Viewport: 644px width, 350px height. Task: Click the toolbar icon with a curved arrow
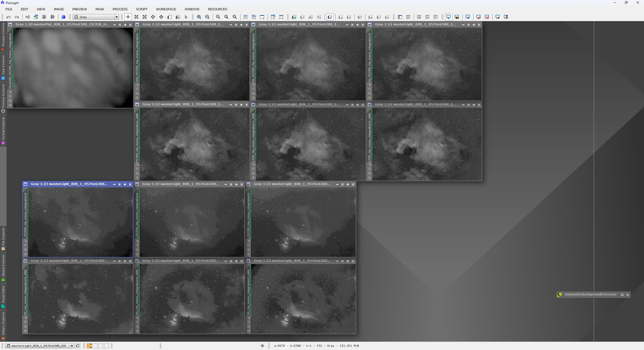[360, 17]
